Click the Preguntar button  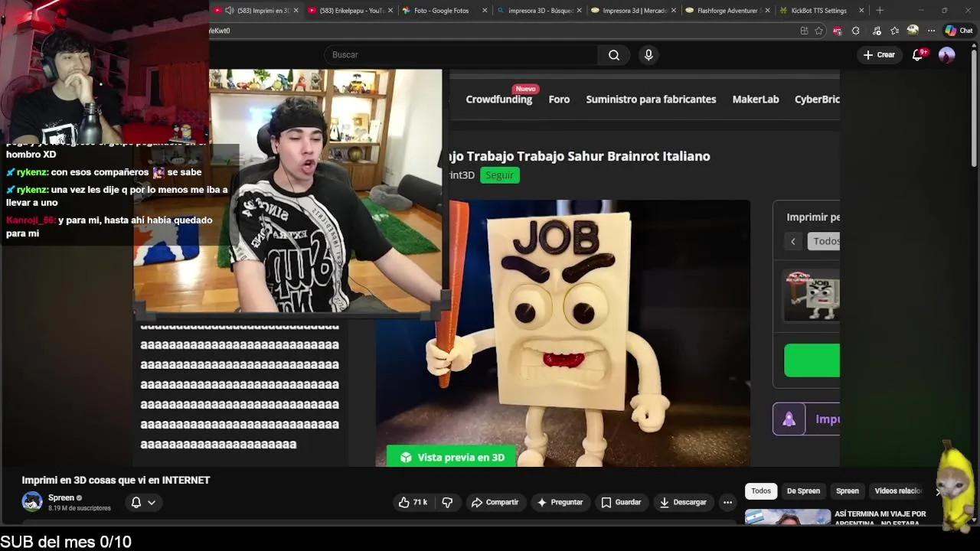[x=560, y=502]
